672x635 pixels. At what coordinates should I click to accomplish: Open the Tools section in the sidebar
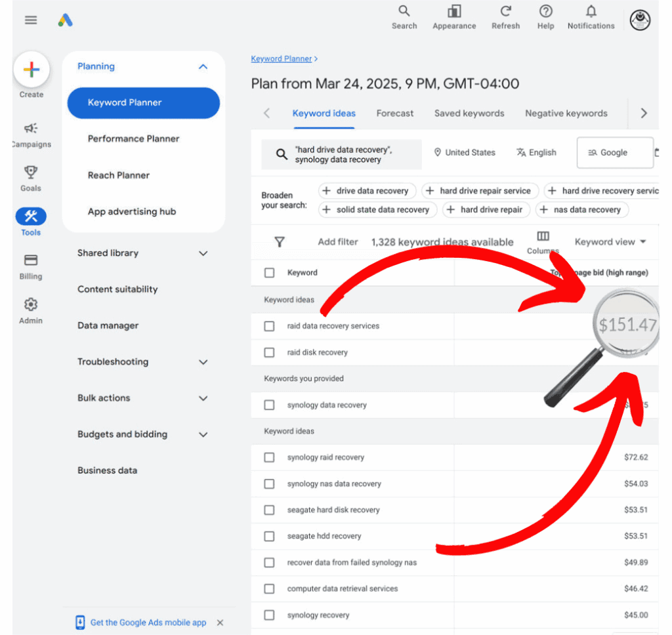[x=30, y=216]
